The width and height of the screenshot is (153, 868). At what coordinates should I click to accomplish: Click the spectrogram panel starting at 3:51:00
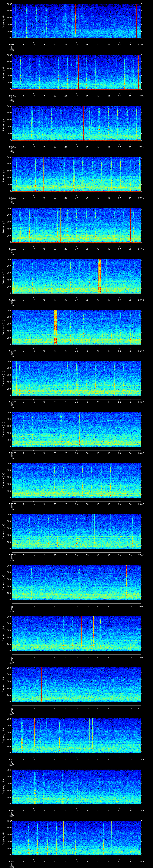click(77, 276)
